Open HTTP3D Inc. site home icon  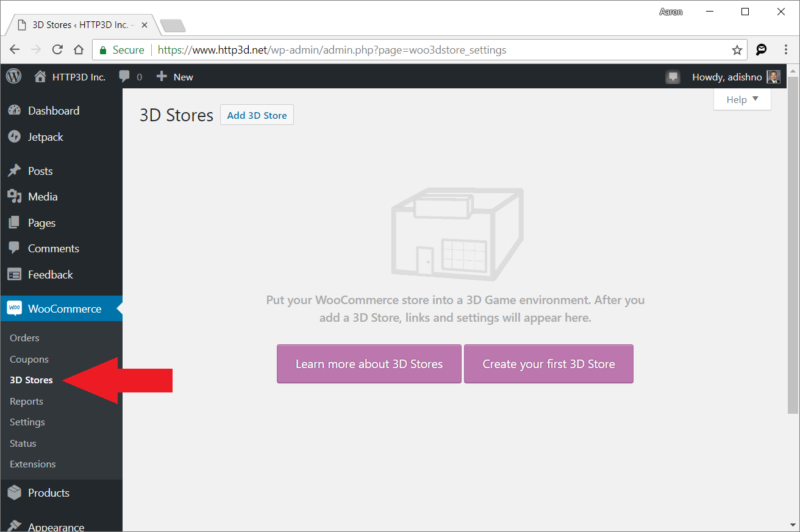pyautogui.click(x=40, y=77)
